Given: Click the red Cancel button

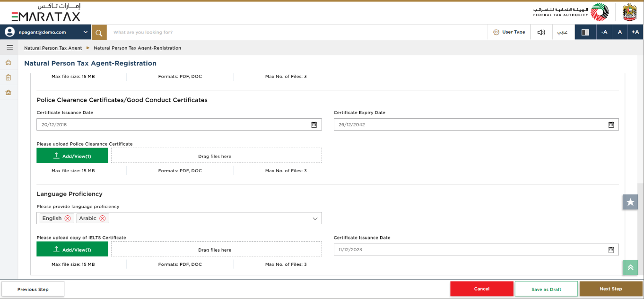Looking at the screenshot, I should tap(482, 289).
